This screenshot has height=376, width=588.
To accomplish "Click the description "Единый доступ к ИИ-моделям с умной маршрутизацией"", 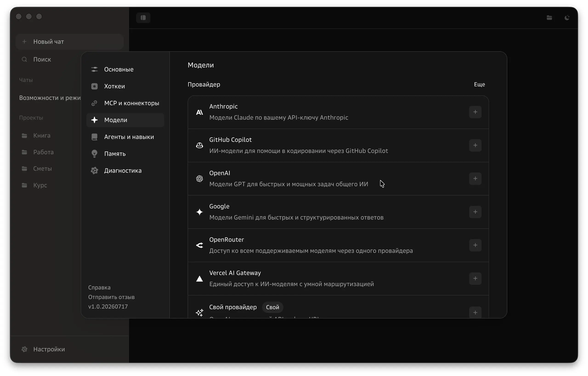I will pos(291,284).
